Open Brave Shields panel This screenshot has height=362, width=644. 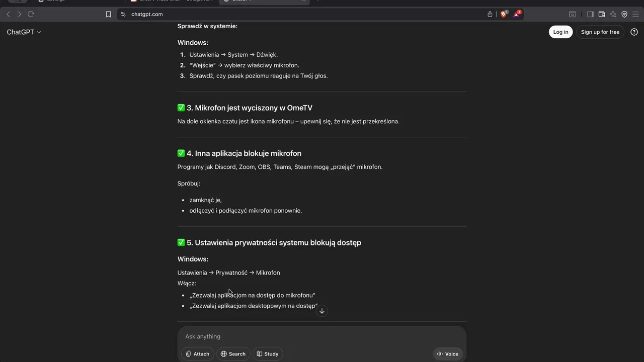504,14
